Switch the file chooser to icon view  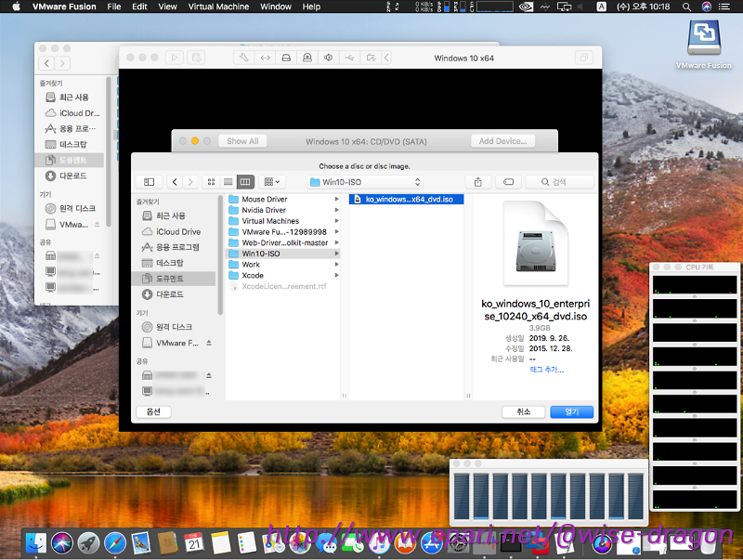pyautogui.click(x=212, y=182)
